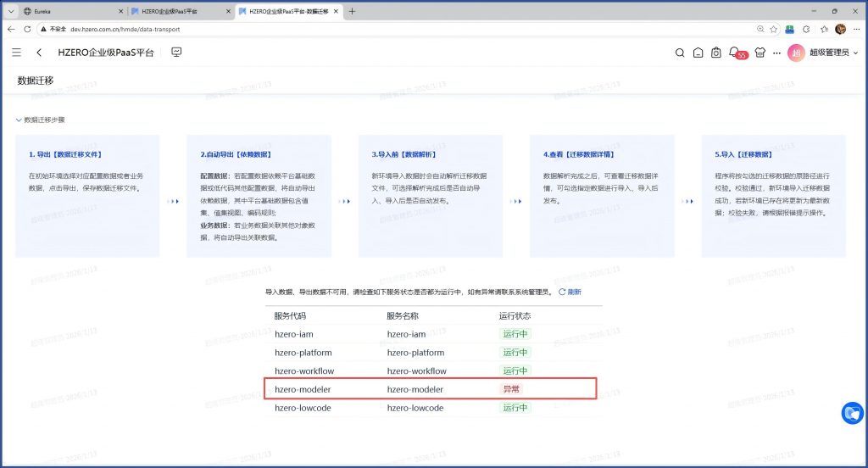868x468 pixels.
Task: Bookmark page with the star icon
Action: (773, 29)
